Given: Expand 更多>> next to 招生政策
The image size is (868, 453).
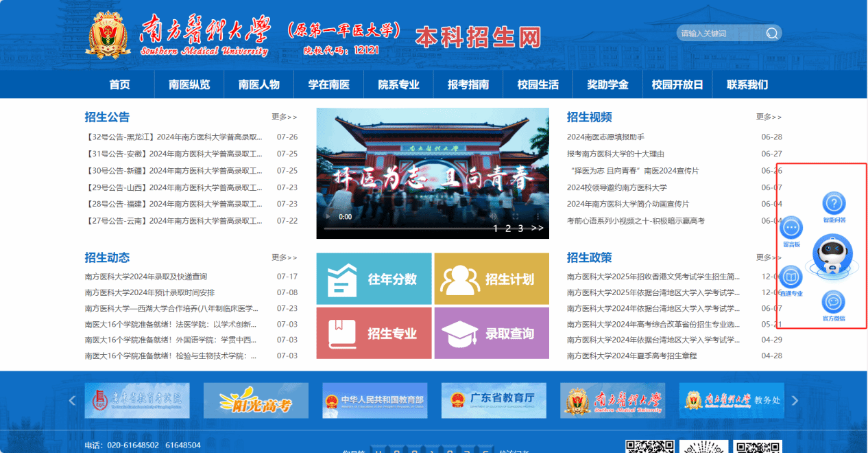Looking at the screenshot, I should tap(769, 257).
